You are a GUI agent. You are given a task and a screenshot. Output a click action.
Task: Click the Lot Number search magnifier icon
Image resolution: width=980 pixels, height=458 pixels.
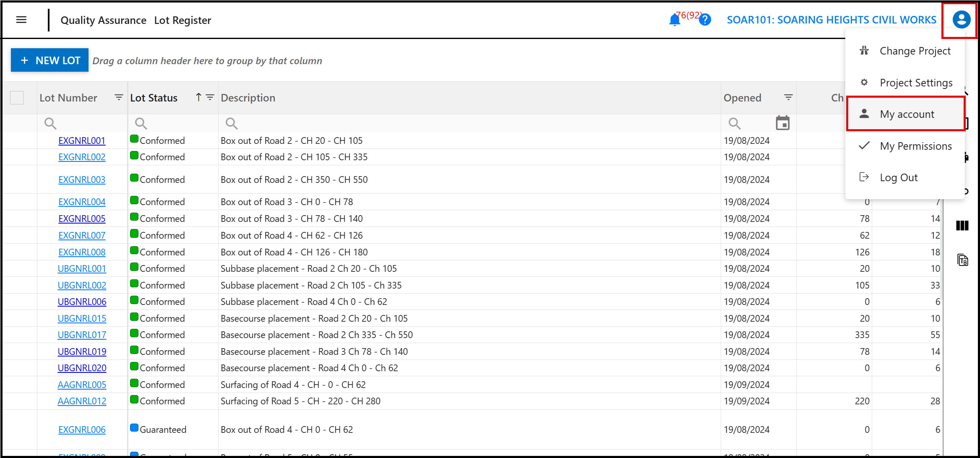50,123
